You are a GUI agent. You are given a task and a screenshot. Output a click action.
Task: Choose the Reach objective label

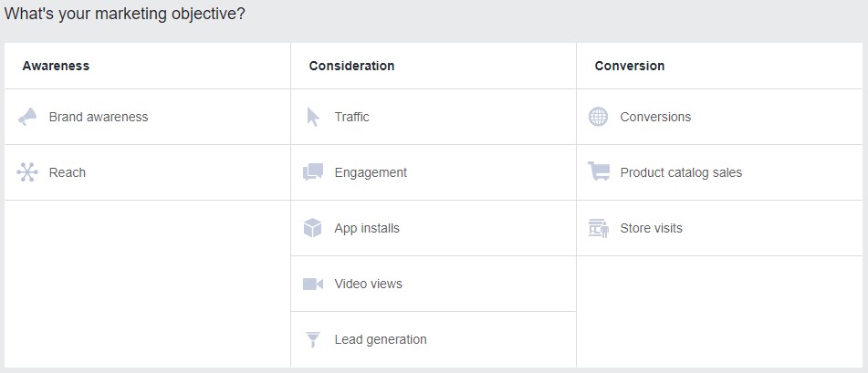tap(68, 172)
